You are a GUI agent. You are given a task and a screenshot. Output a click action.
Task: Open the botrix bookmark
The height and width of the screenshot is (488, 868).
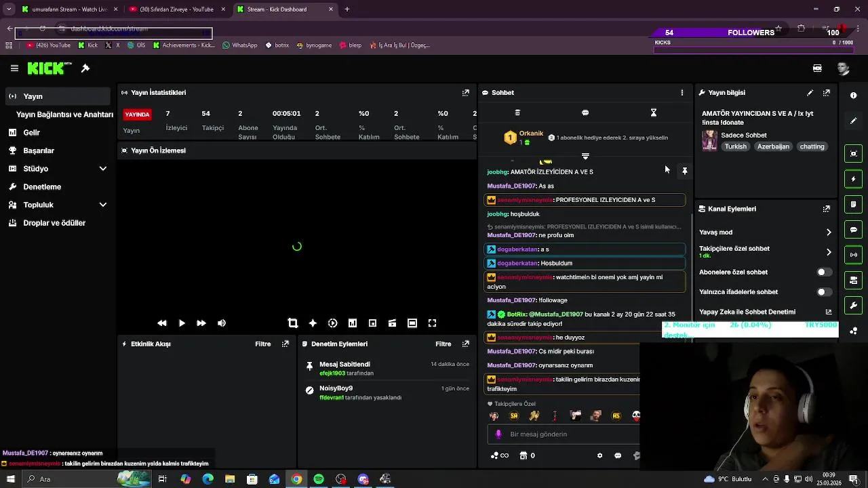click(277, 45)
